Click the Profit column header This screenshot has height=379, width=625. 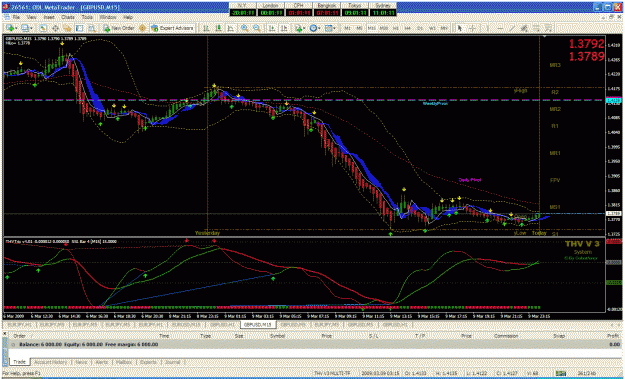[x=612, y=336]
